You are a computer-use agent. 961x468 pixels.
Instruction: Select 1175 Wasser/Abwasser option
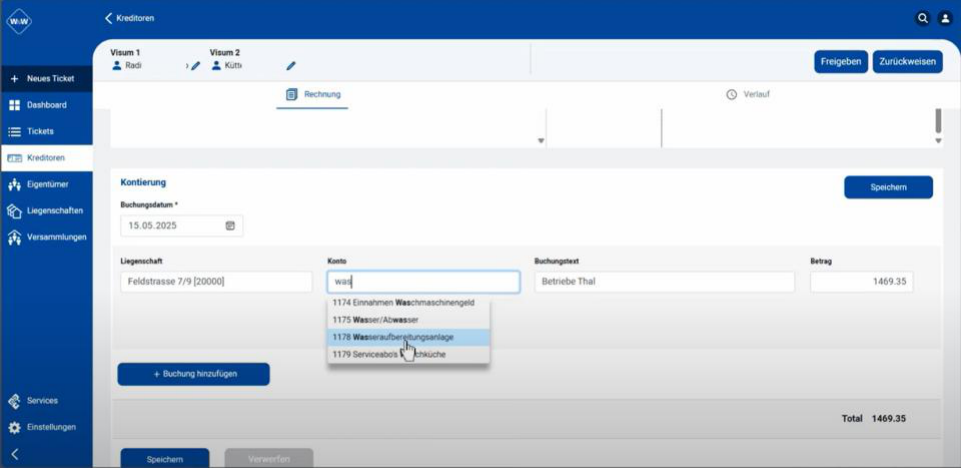click(x=408, y=320)
